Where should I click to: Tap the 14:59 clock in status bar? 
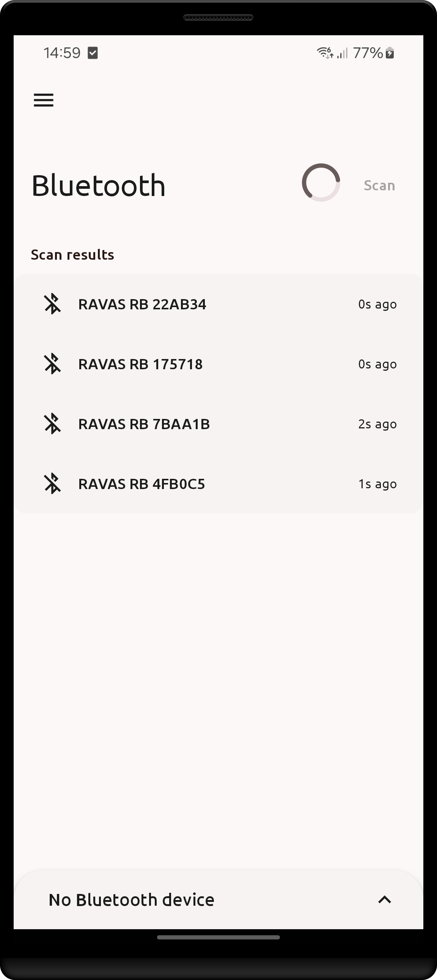(62, 53)
